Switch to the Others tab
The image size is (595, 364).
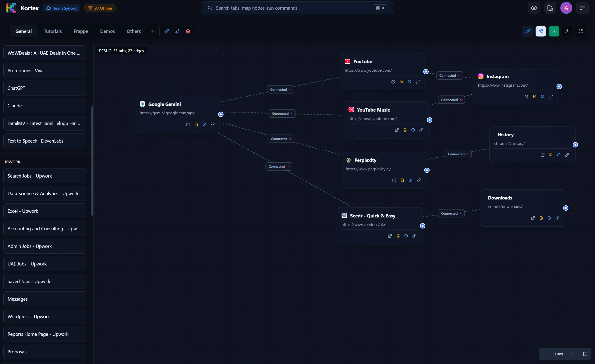point(134,31)
